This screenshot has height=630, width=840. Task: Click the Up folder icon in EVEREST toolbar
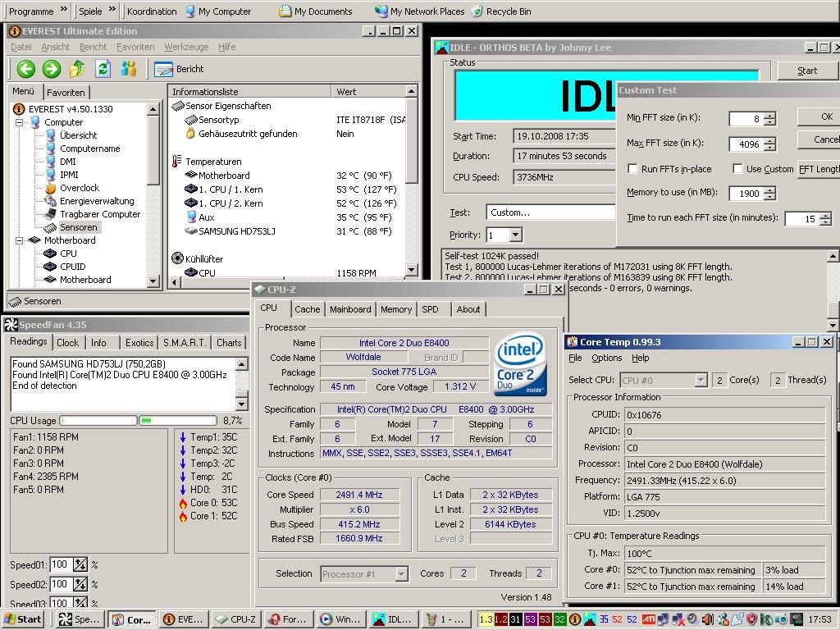coord(77,69)
